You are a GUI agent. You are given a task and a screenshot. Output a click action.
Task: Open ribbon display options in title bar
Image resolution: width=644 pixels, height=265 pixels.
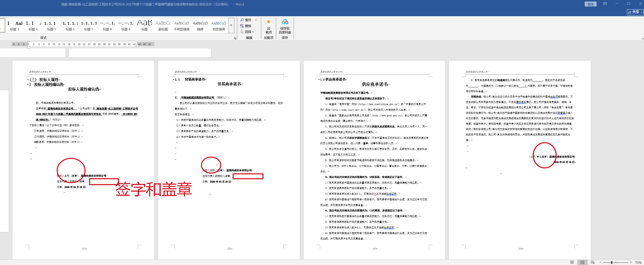point(605,4)
